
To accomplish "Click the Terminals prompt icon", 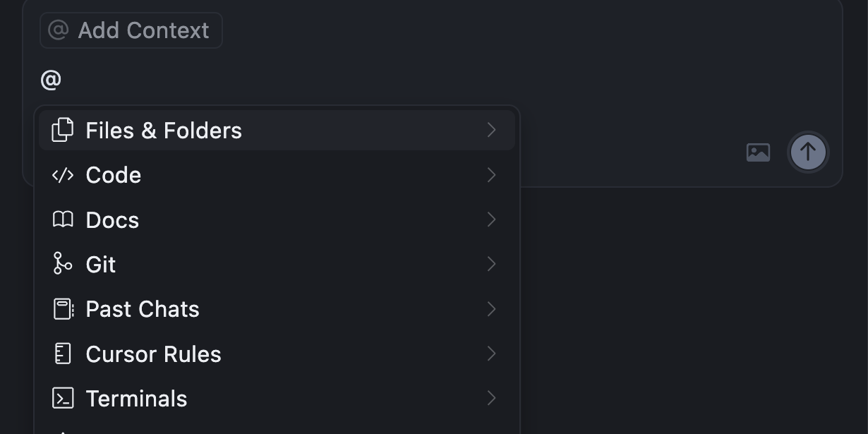I will 63,399.
